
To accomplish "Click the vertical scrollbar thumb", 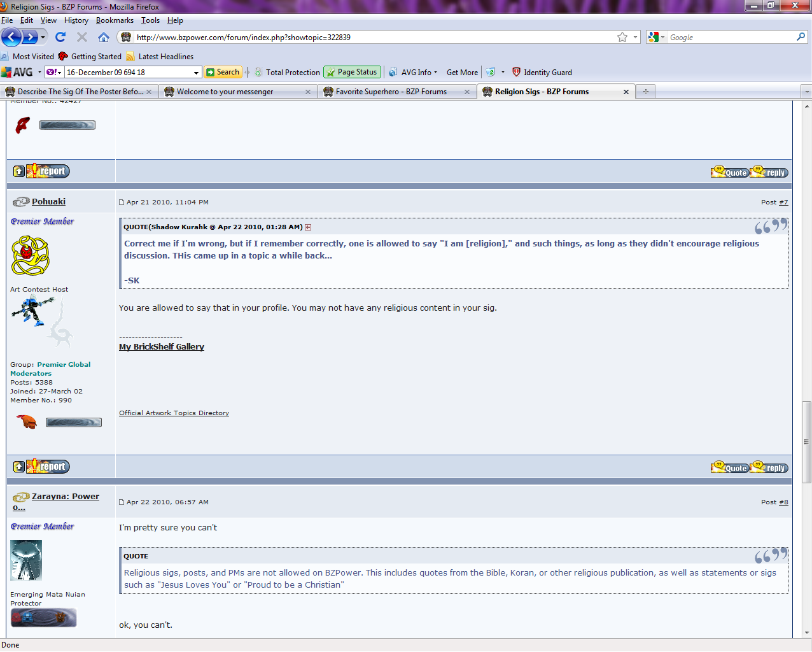I will (x=807, y=442).
